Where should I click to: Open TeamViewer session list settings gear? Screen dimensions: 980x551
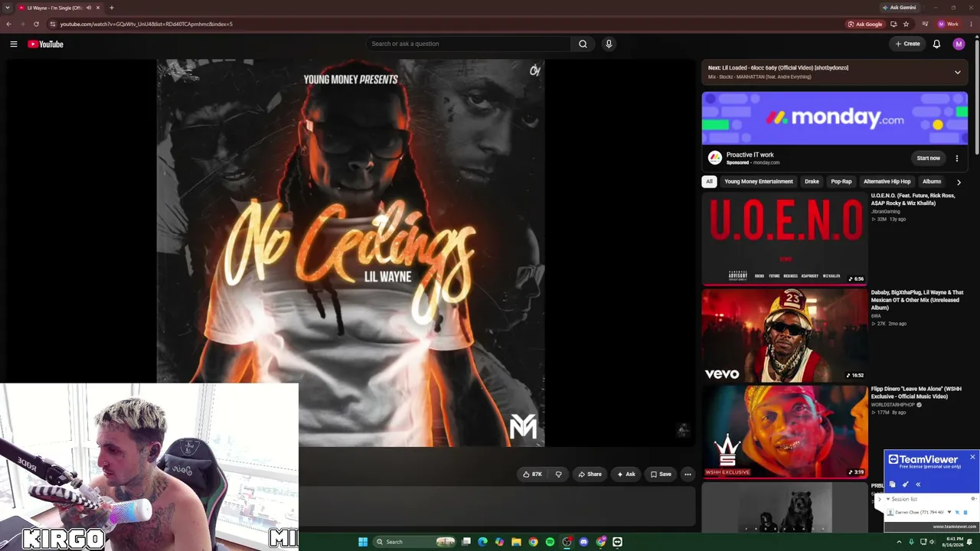(x=973, y=499)
